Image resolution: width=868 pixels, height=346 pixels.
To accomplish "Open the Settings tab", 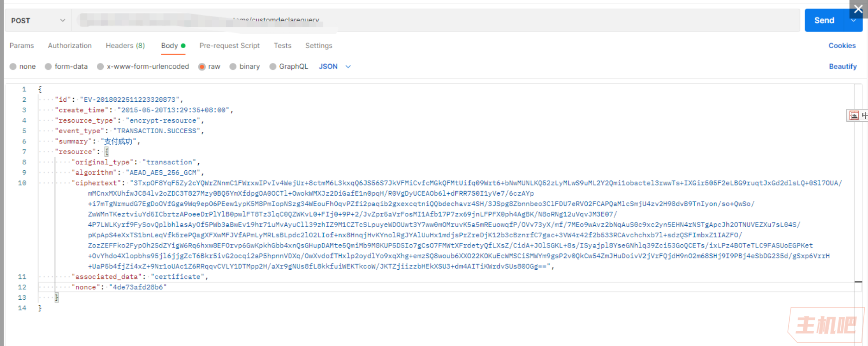I will click(319, 45).
